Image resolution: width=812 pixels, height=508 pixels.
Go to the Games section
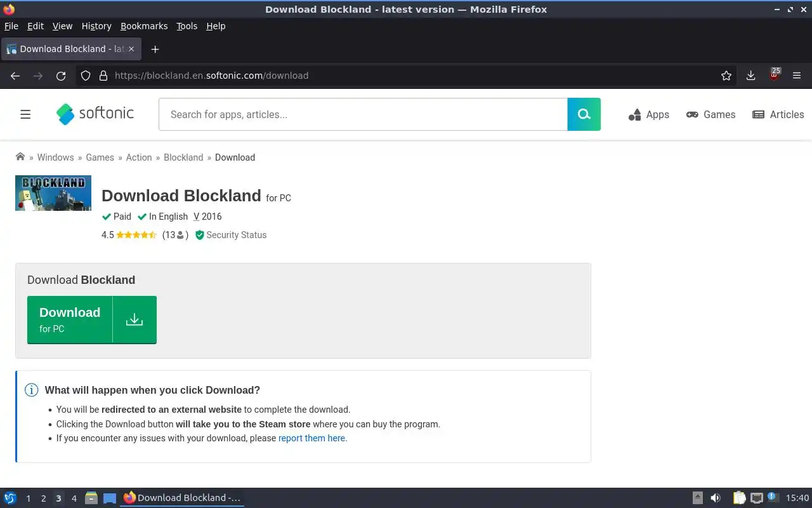[x=710, y=114]
